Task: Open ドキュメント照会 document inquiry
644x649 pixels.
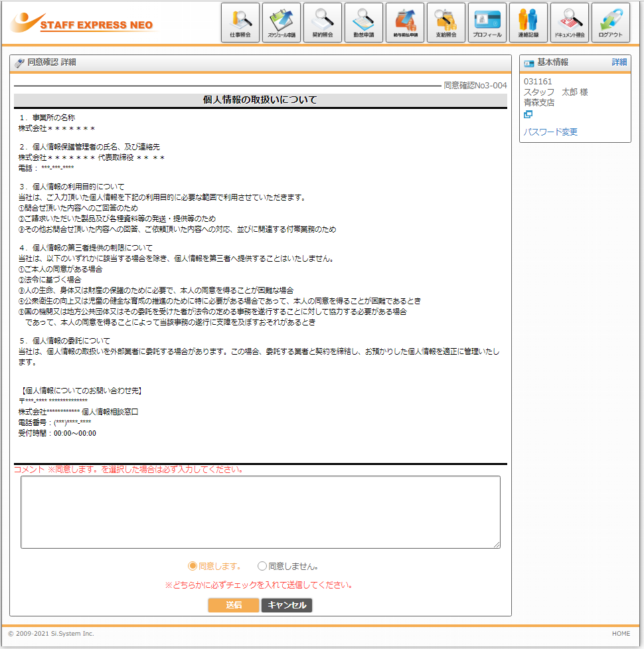Action: (570, 23)
